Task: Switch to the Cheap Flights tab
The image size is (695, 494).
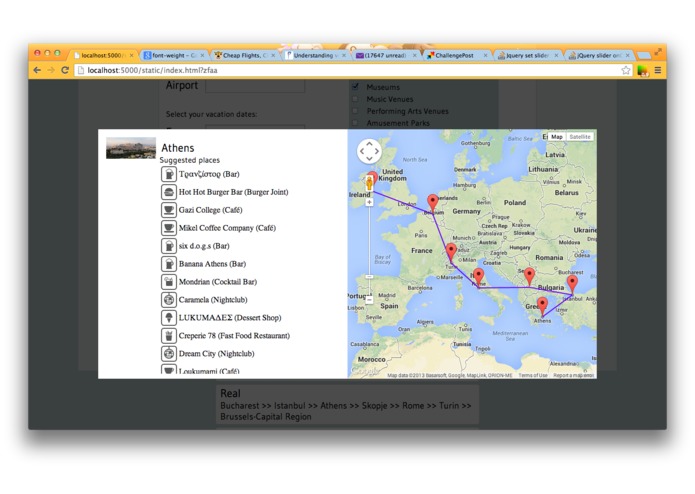Action: pyautogui.click(x=245, y=55)
